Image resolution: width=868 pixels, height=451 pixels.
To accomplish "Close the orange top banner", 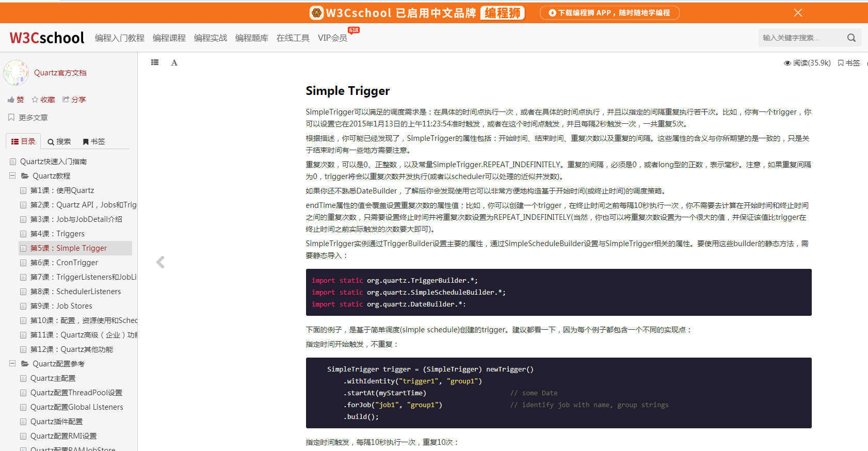I will (x=798, y=13).
